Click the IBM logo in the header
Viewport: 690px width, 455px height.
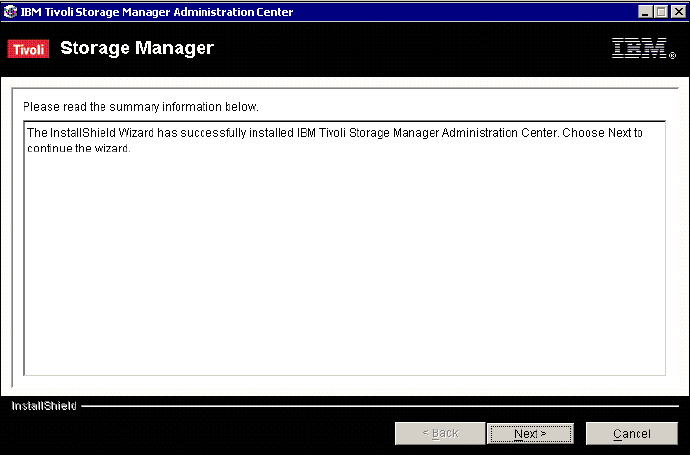click(x=643, y=48)
